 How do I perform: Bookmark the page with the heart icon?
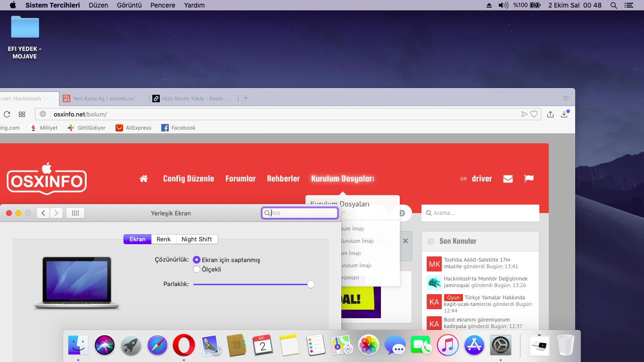(x=534, y=114)
